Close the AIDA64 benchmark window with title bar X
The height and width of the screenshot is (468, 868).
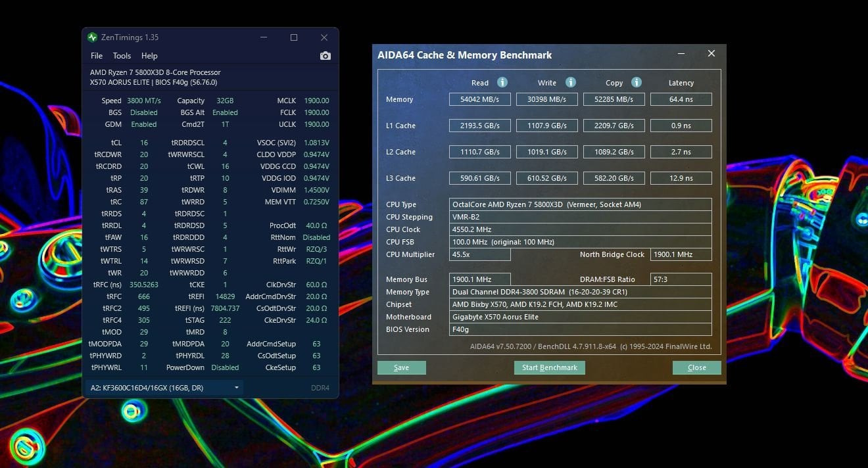pyautogui.click(x=711, y=54)
